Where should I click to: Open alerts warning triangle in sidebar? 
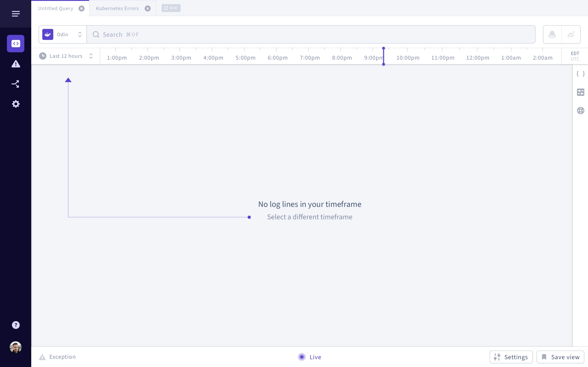tap(16, 64)
